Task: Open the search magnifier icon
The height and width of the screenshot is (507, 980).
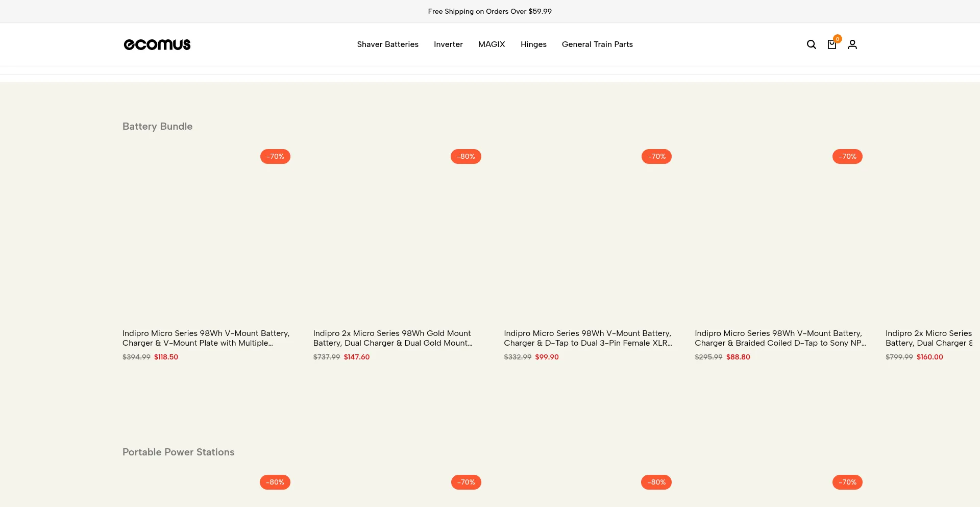Action: point(811,44)
